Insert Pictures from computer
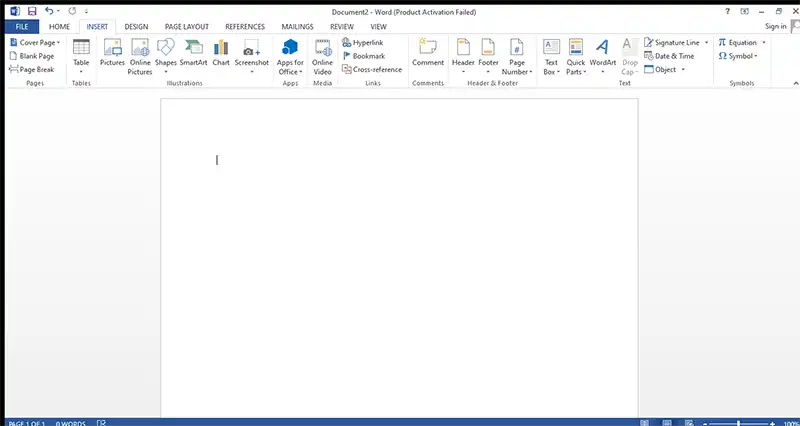The image size is (800, 426). (112, 53)
